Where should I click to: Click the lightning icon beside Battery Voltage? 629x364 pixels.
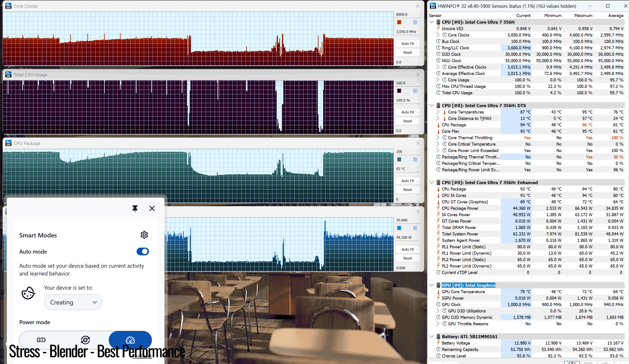(438, 343)
